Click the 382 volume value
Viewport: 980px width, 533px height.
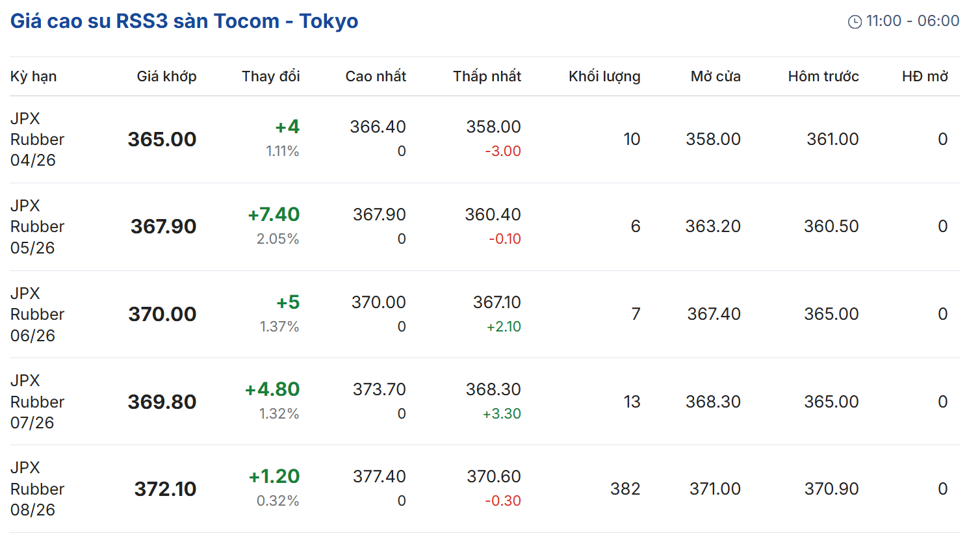625,489
